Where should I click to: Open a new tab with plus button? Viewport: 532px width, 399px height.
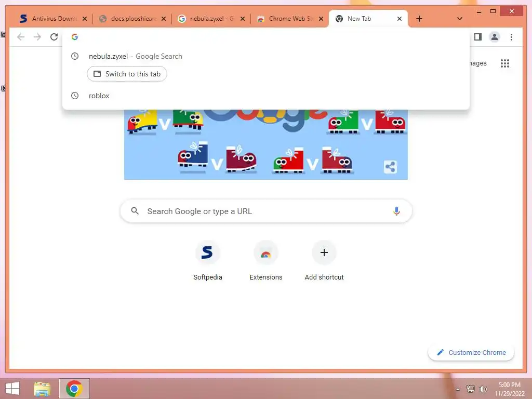[419, 19]
